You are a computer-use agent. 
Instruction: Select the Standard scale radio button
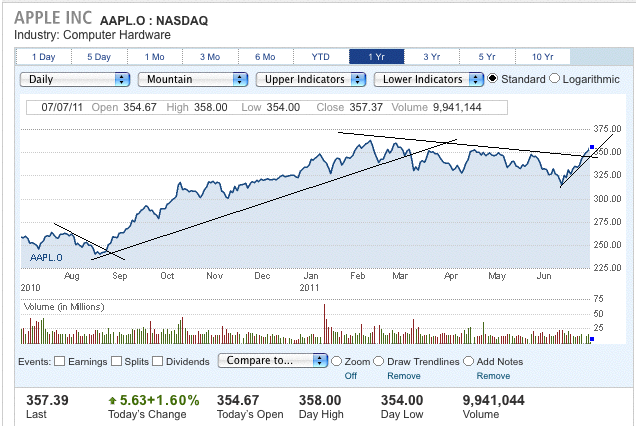pyautogui.click(x=492, y=78)
